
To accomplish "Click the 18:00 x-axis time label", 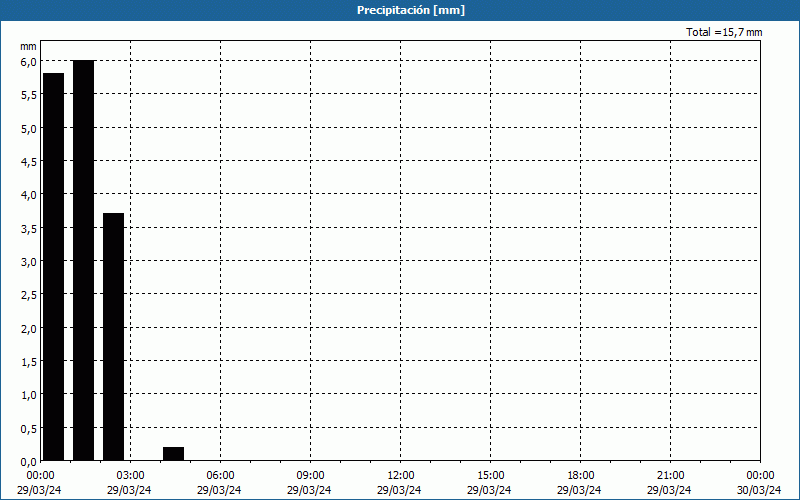I will [x=582, y=476].
